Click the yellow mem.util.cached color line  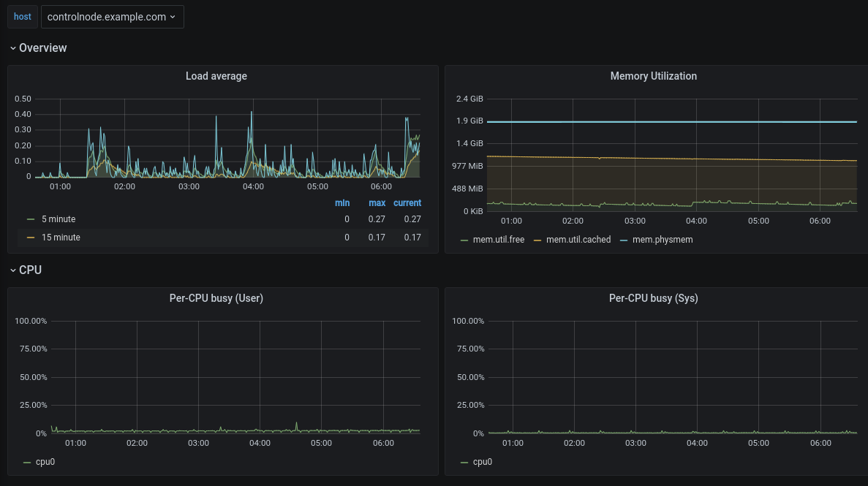[538, 240]
